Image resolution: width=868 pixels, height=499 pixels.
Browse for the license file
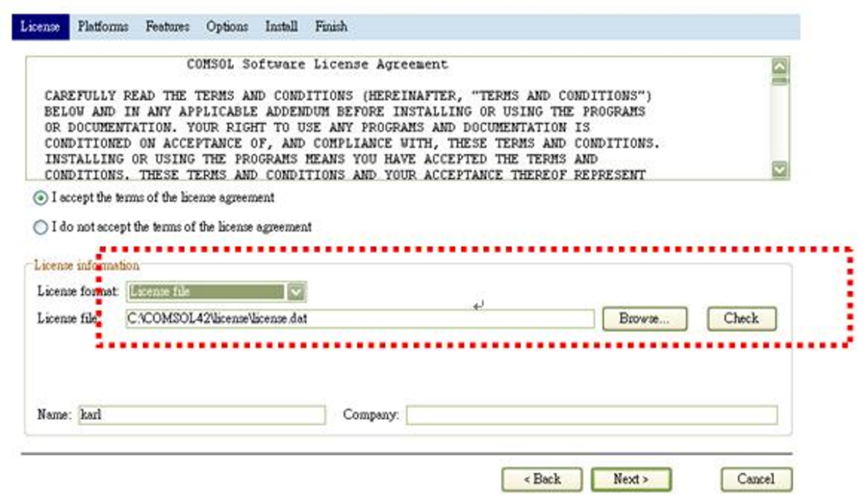[x=644, y=319]
